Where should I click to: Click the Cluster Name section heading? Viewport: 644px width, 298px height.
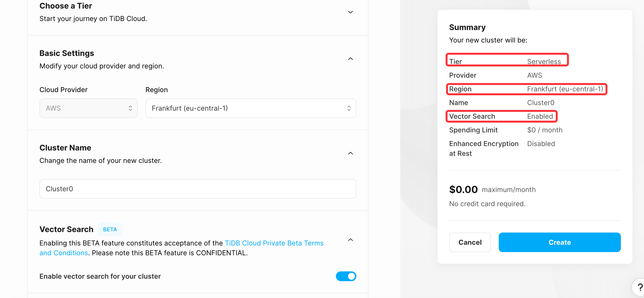65,148
